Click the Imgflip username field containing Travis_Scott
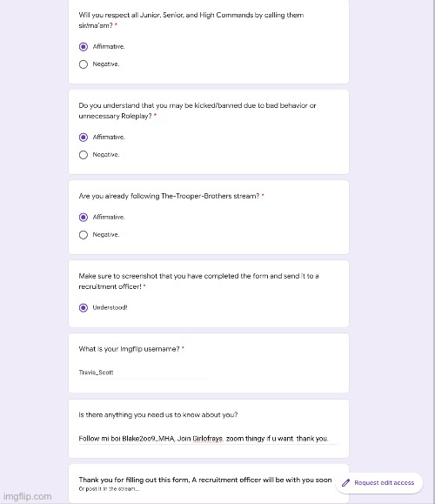This screenshot has height=504, width=435. click(x=144, y=373)
